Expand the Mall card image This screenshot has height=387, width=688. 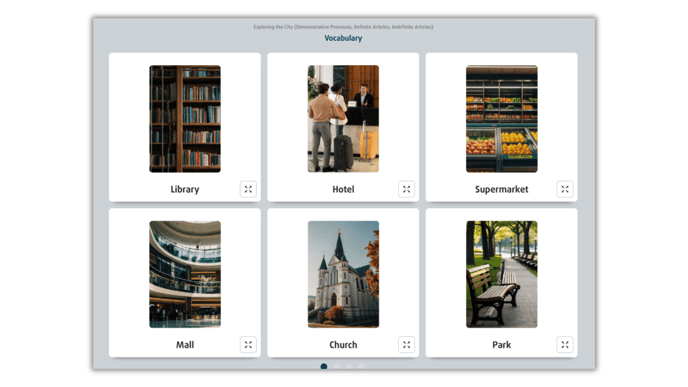(248, 344)
